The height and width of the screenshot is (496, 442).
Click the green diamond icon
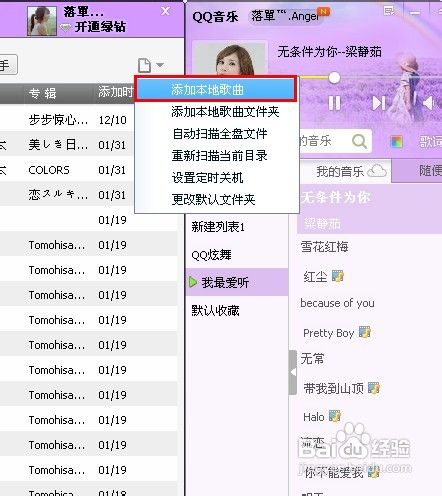[65, 27]
